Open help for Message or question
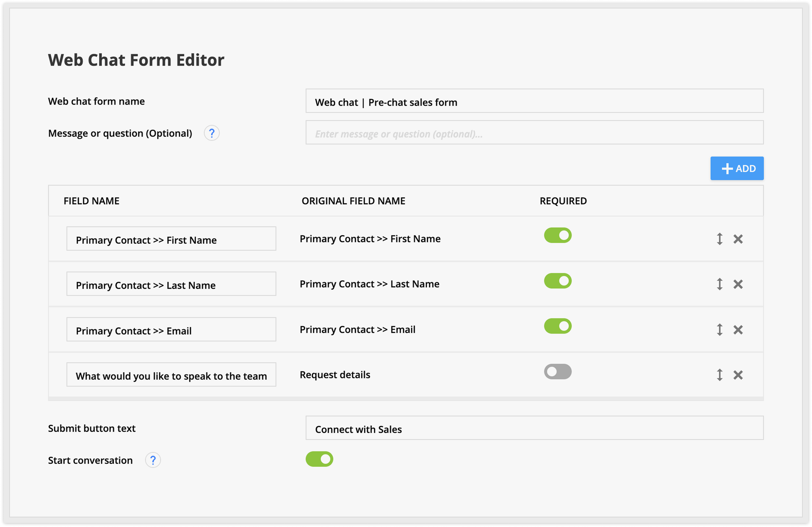The height and width of the screenshot is (527, 812). pos(211,133)
